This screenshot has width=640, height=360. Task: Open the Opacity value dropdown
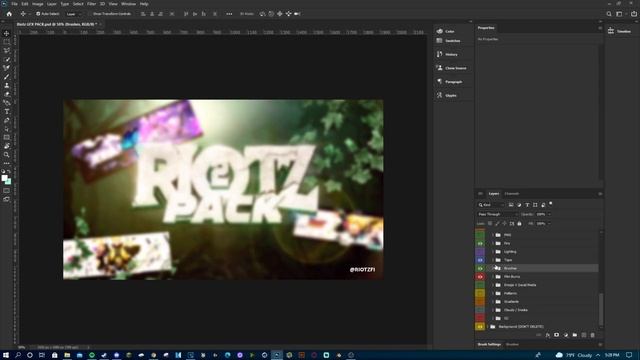pyautogui.click(x=549, y=214)
